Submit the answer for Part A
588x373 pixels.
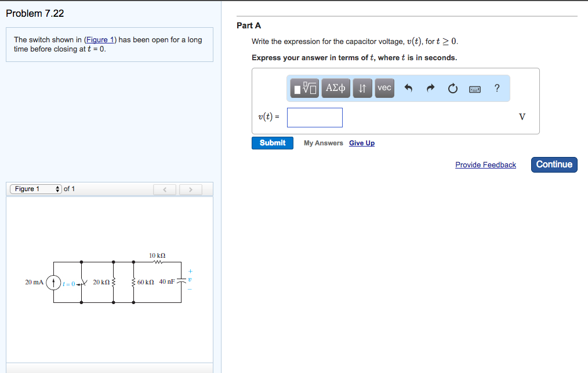[x=272, y=142]
